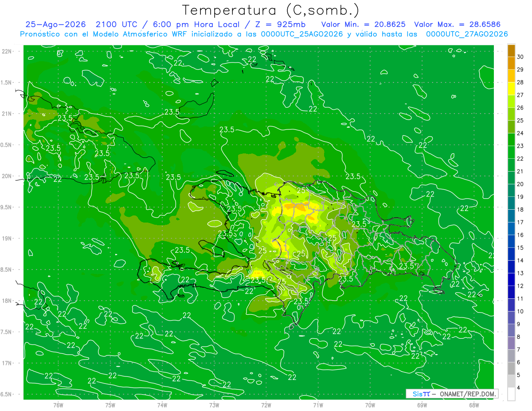Click the "0000UTC_25AGO2026" initialization time
The height and width of the screenshot is (411, 532).
coord(301,34)
